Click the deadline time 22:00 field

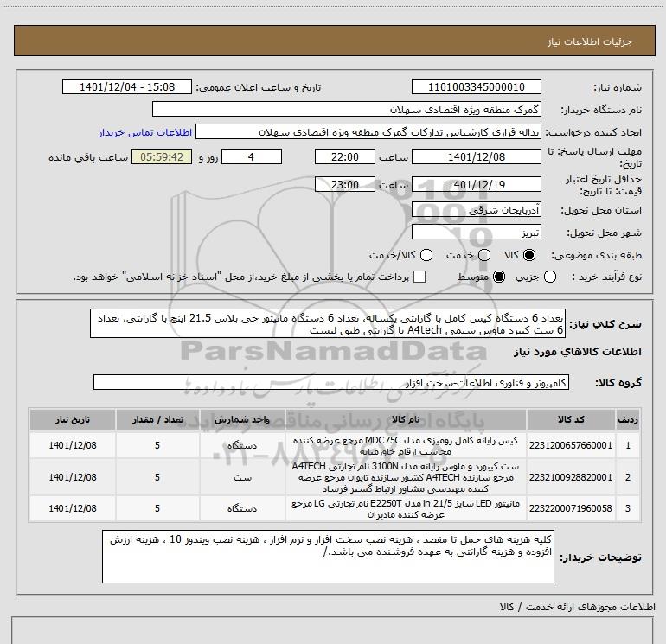tap(345, 156)
